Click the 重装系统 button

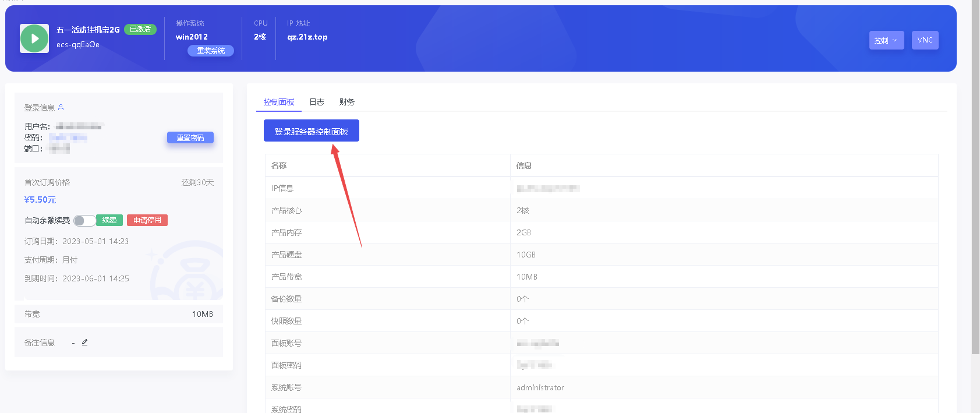[211, 51]
